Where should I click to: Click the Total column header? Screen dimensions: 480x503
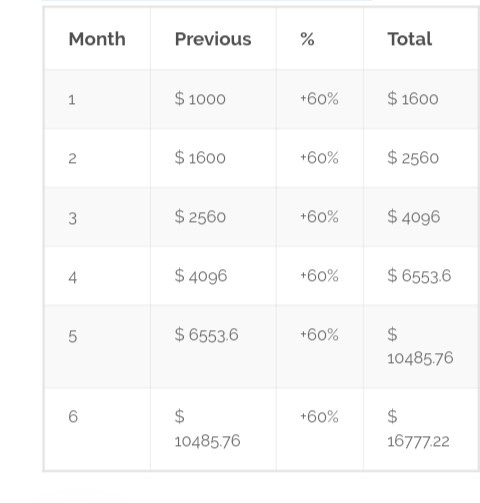(x=410, y=39)
